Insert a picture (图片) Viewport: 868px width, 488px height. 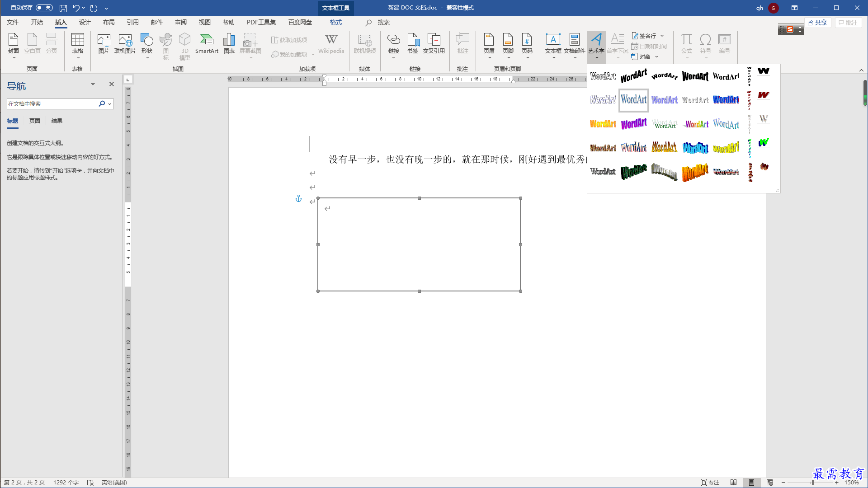pyautogui.click(x=104, y=44)
